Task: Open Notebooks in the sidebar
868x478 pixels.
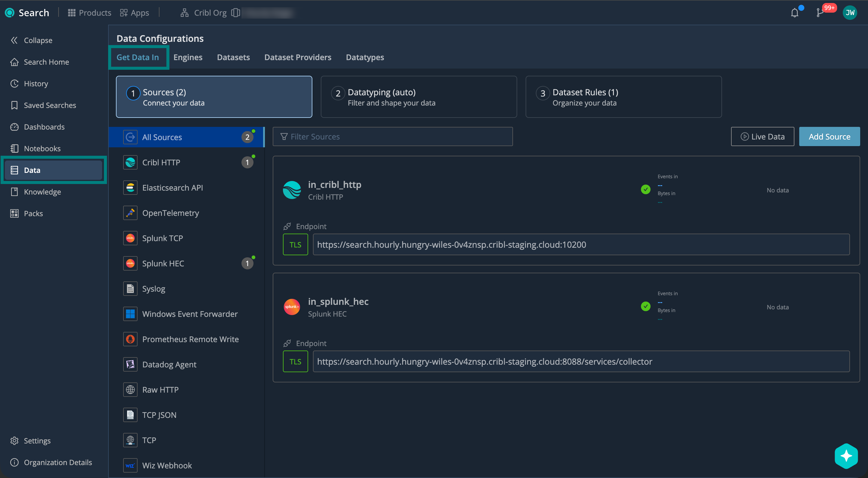Action: pos(35,148)
